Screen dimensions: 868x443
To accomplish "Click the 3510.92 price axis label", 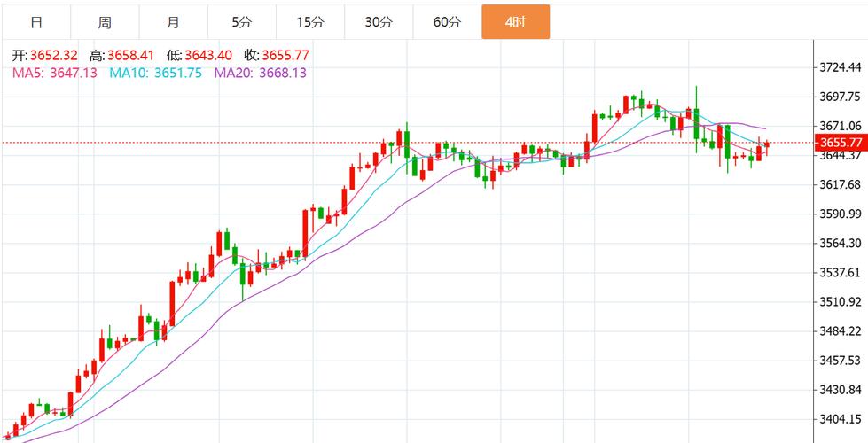I will 841,301.
